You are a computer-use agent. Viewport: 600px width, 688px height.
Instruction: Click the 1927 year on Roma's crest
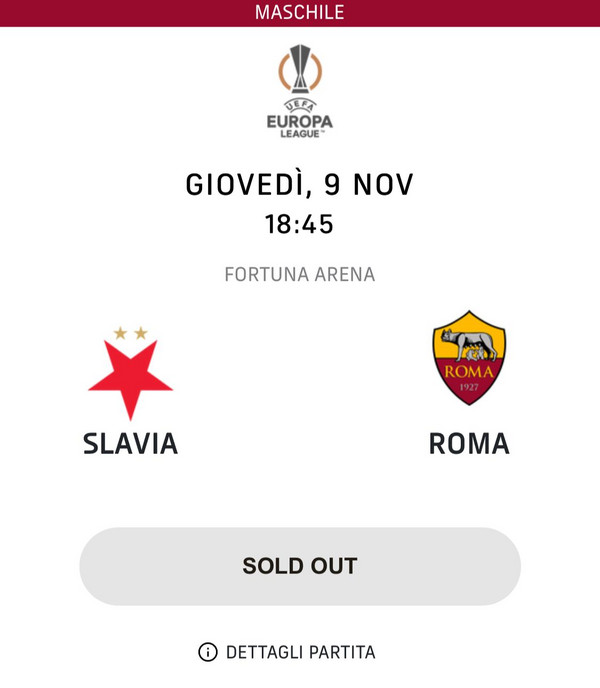[468, 387]
